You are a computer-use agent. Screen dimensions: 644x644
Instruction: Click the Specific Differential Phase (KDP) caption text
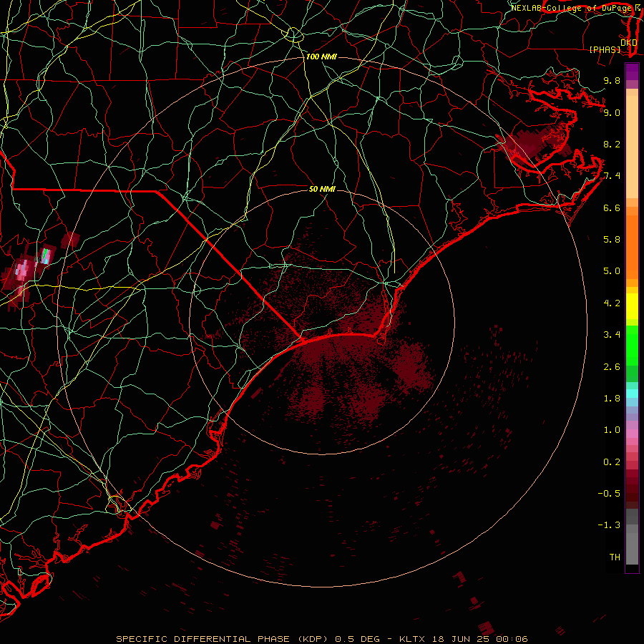pyautogui.click(x=222, y=639)
